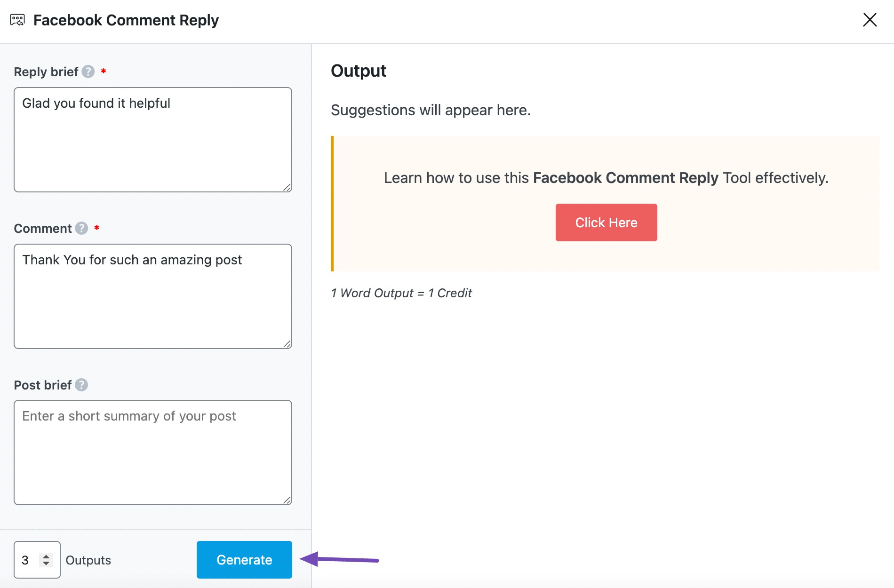The image size is (894, 588).
Task: Click the Facebook Comment Reply header icon
Action: point(18,19)
